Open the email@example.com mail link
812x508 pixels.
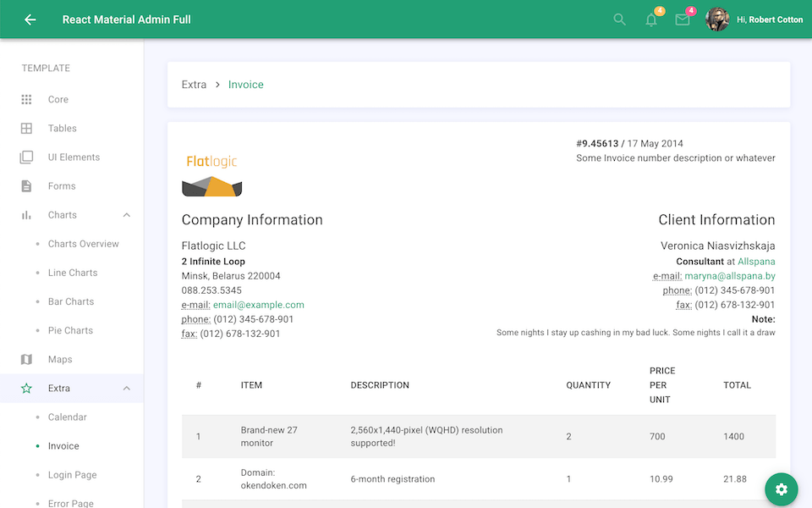click(x=258, y=304)
